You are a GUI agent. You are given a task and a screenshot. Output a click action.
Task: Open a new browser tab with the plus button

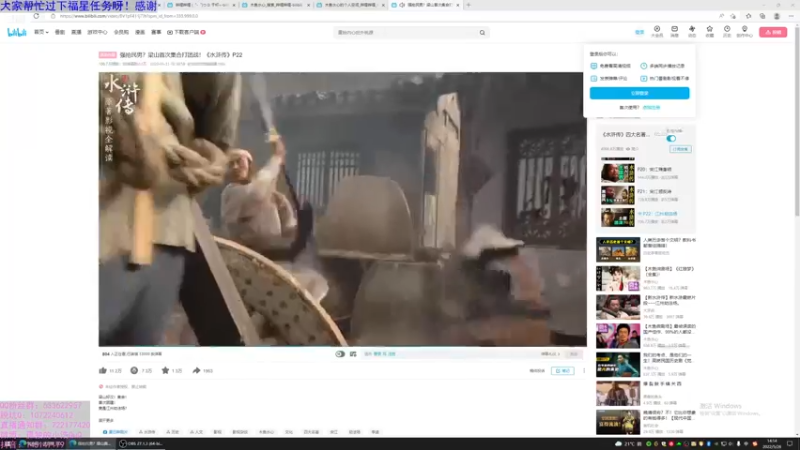pyautogui.click(x=468, y=5)
